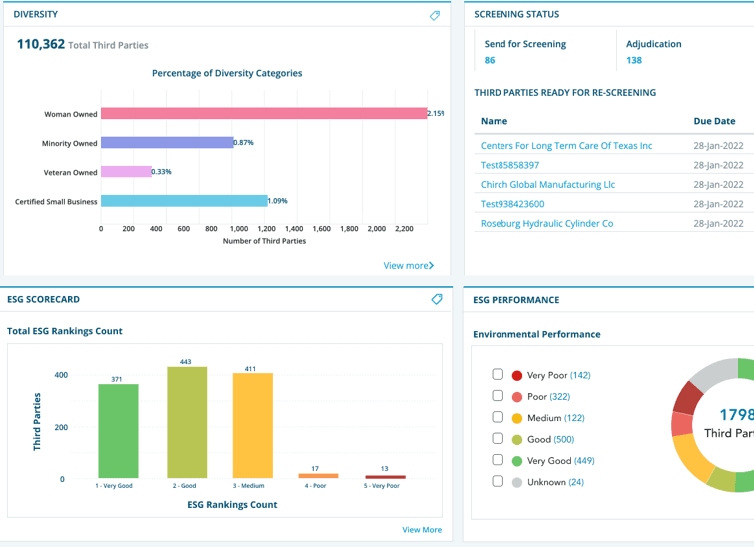This screenshot has height=547, width=754.
Task: Sort table by Due Date column header
Action: point(714,121)
